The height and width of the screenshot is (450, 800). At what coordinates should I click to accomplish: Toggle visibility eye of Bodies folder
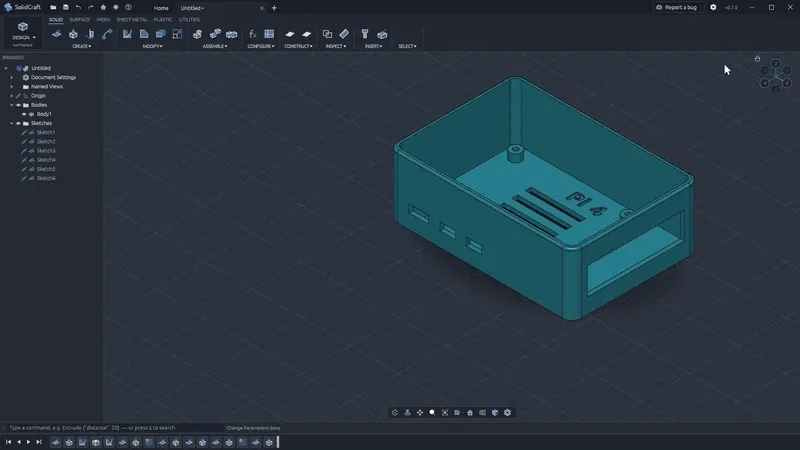[18, 105]
